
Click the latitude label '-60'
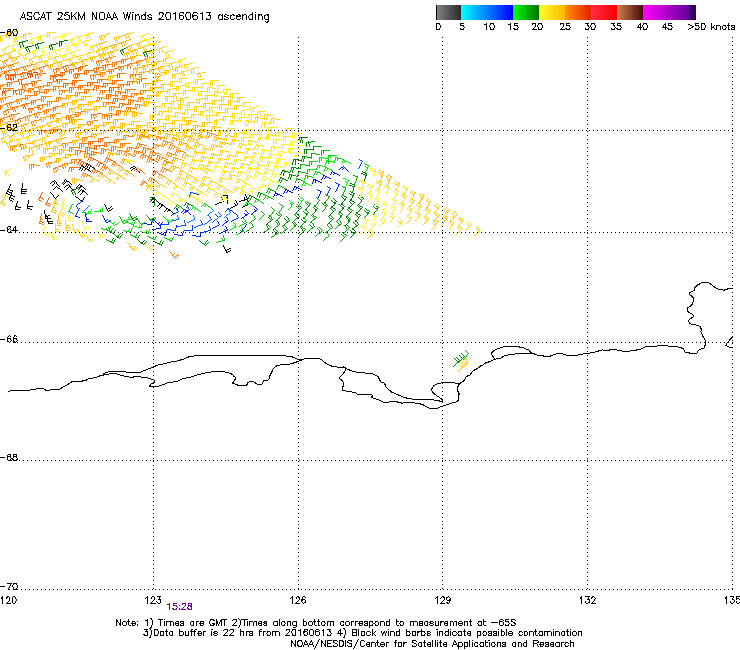click(9, 33)
